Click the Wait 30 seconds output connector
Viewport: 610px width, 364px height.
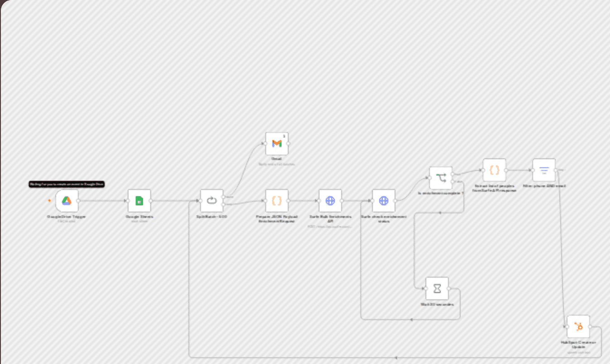click(448, 288)
